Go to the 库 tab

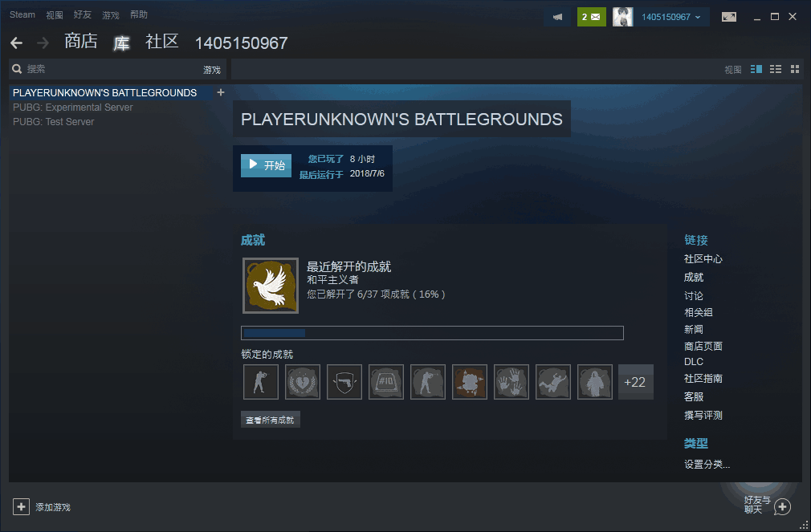[x=121, y=43]
